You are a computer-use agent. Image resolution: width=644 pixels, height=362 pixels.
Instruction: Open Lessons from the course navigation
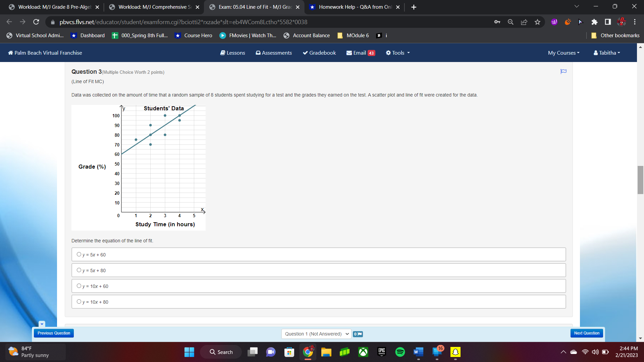[232, 53]
